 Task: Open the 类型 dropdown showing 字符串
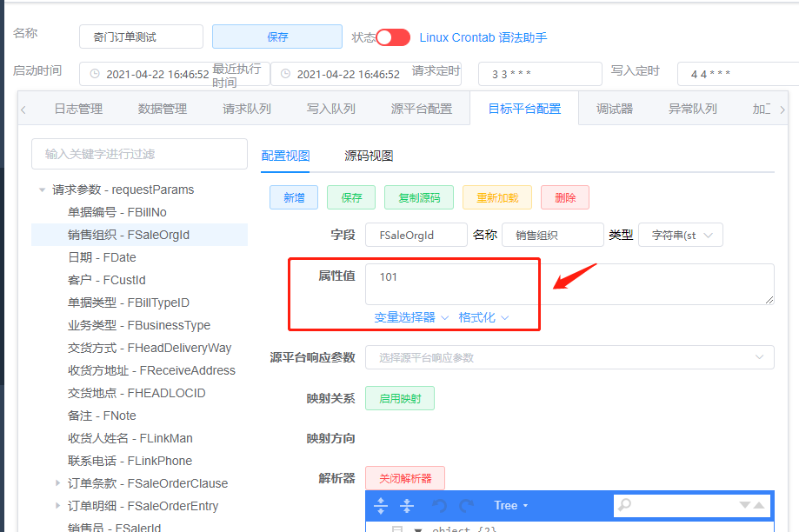680,235
